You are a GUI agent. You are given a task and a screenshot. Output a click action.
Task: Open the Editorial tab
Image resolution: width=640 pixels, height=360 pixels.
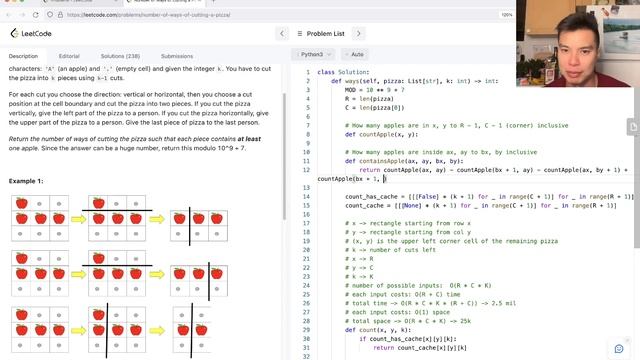(69, 56)
